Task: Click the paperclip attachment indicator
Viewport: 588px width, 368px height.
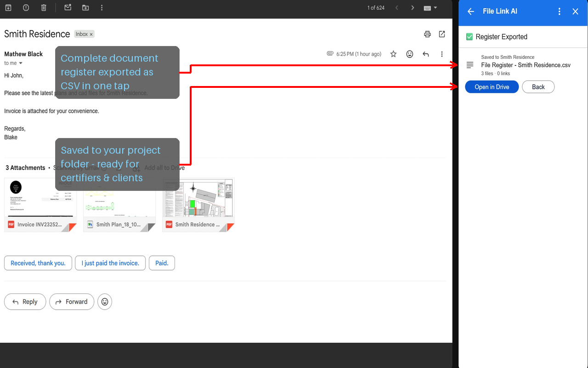Action: (330, 54)
